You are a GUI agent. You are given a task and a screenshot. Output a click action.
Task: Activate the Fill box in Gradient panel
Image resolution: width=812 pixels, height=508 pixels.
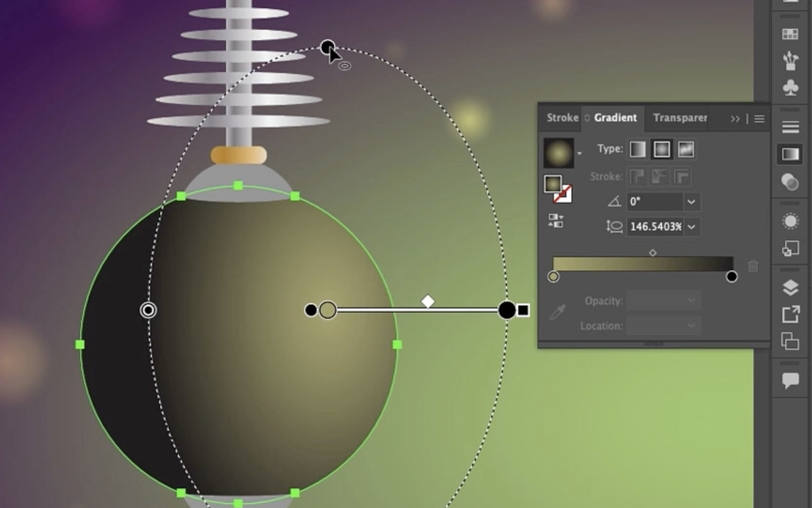[552, 184]
